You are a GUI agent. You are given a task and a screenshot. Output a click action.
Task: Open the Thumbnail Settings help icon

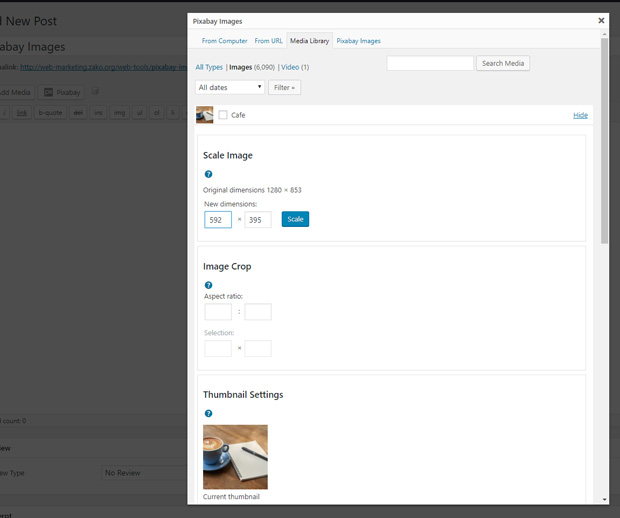click(x=208, y=413)
